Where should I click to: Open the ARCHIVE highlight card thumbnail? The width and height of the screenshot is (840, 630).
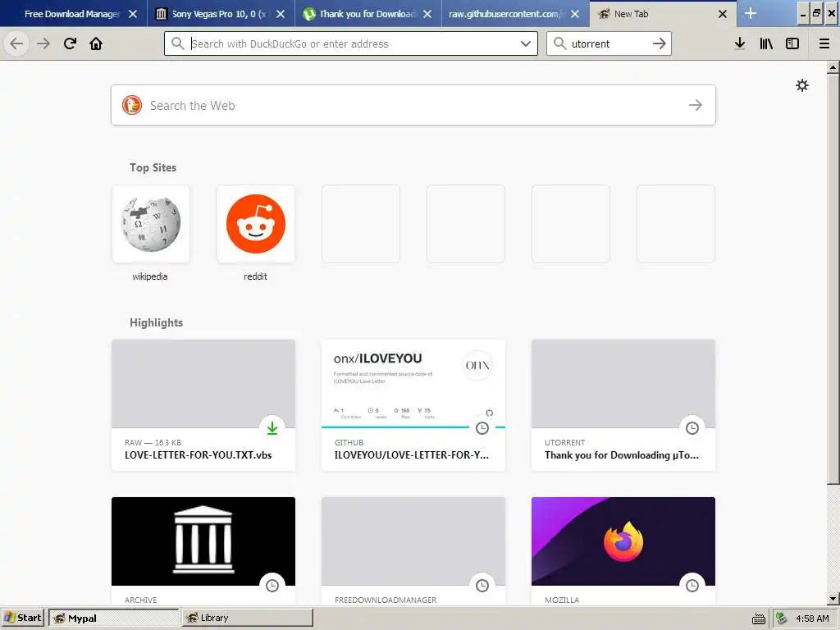[x=203, y=541]
